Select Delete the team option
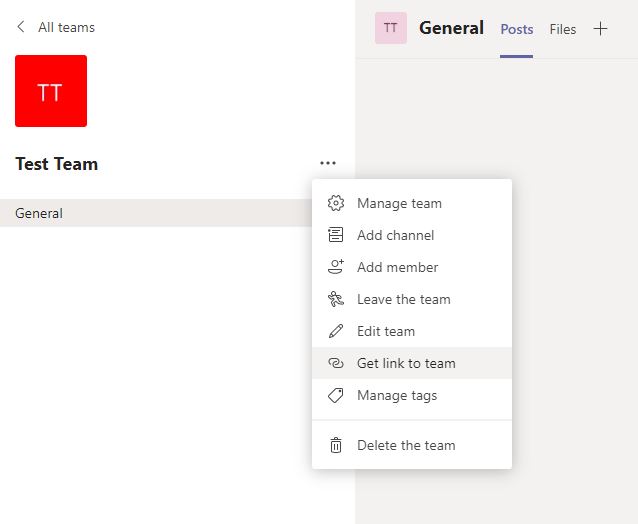Screen dimensions: 638x524 coord(412,445)
